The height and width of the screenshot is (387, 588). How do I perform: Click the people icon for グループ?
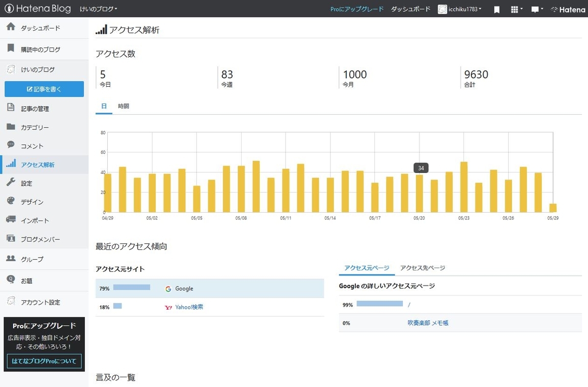coord(11,259)
